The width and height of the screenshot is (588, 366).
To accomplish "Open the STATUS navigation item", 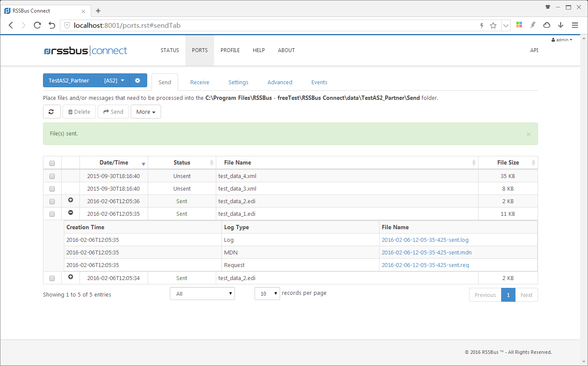I will tap(170, 50).
